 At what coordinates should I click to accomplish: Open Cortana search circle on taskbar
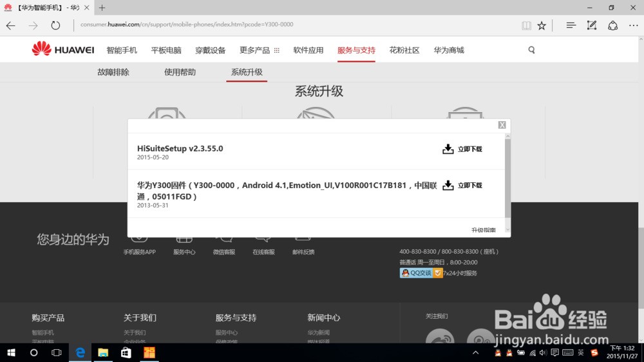tap(33, 352)
